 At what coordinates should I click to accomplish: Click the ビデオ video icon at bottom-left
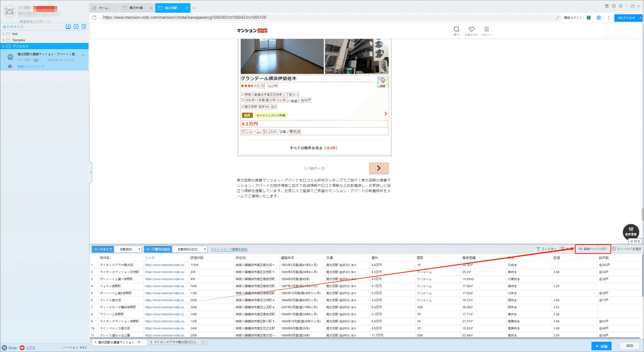[x=22, y=348]
